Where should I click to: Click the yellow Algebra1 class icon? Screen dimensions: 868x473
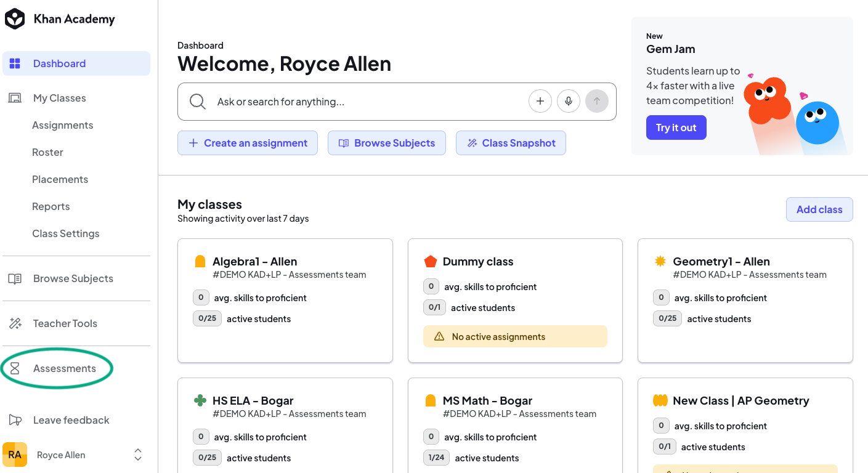pyautogui.click(x=200, y=262)
